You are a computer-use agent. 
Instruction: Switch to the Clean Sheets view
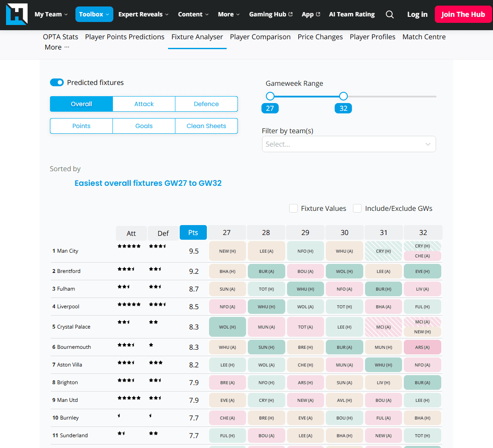point(206,125)
